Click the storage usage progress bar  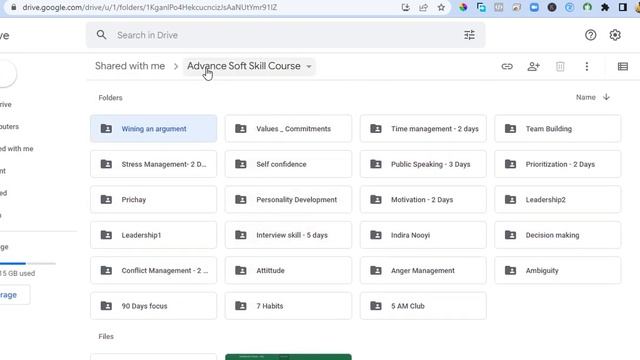(x=28, y=264)
